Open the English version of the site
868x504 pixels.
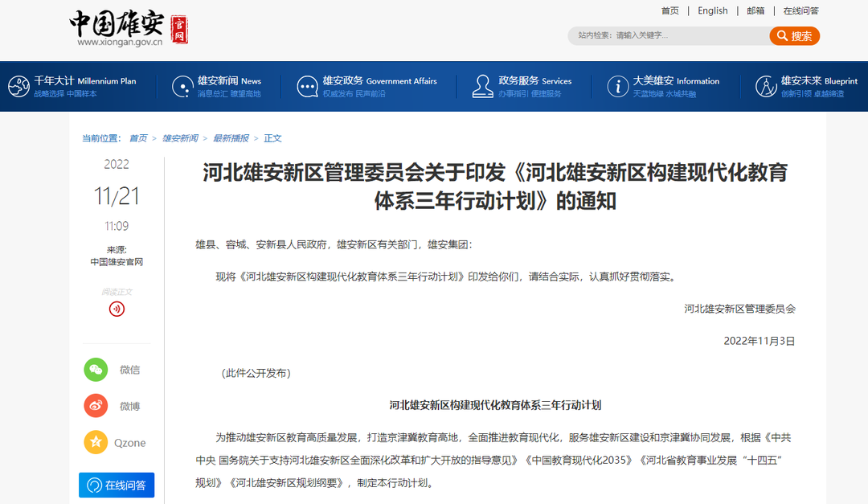[713, 10]
